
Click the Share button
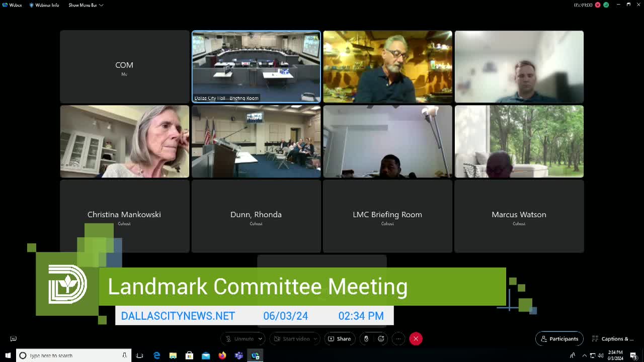coord(340,339)
